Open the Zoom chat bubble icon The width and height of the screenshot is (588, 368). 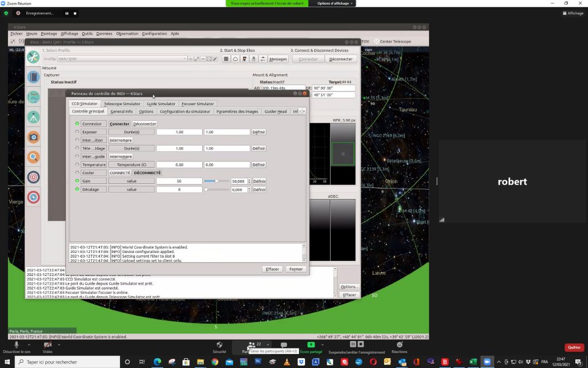(x=284, y=345)
